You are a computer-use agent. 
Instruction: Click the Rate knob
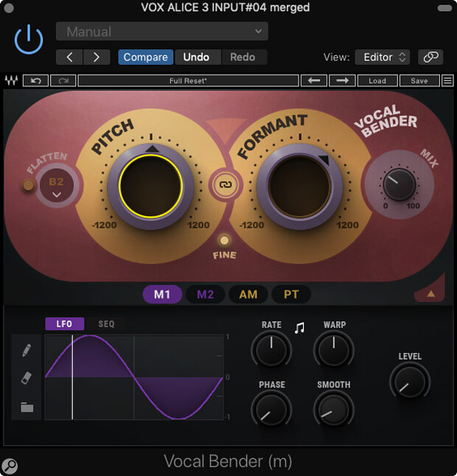[x=271, y=350]
